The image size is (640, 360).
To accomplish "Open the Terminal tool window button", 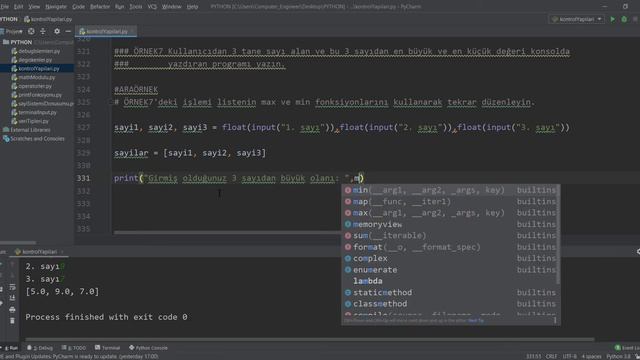I will click(x=107, y=348).
